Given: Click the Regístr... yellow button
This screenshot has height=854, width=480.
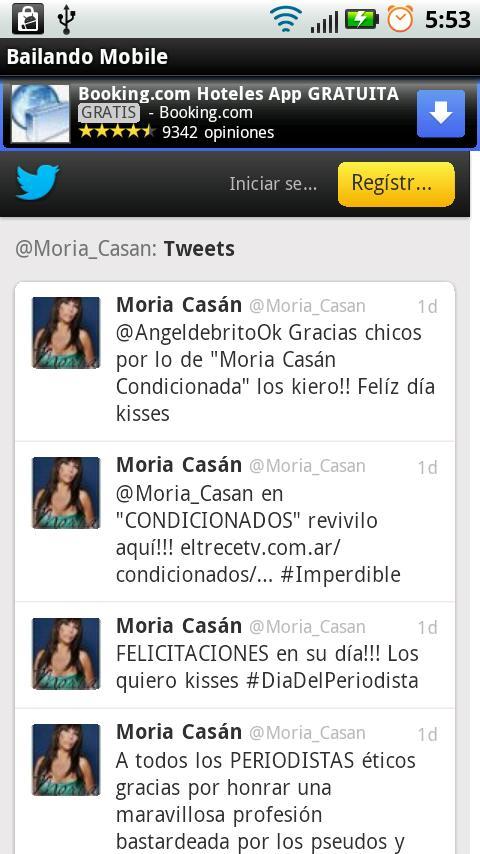Looking at the screenshot, I should (396, 184).
